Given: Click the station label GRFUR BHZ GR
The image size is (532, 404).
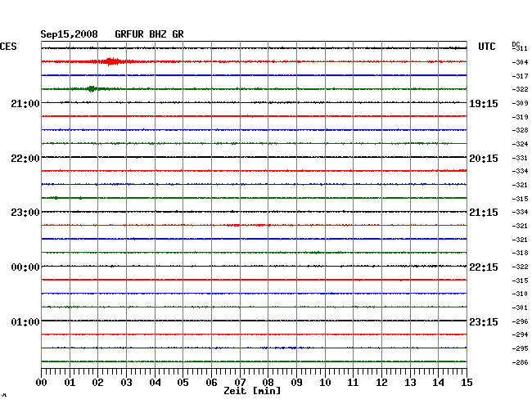Looking at the screenshot, I should (x=149, y=34).
